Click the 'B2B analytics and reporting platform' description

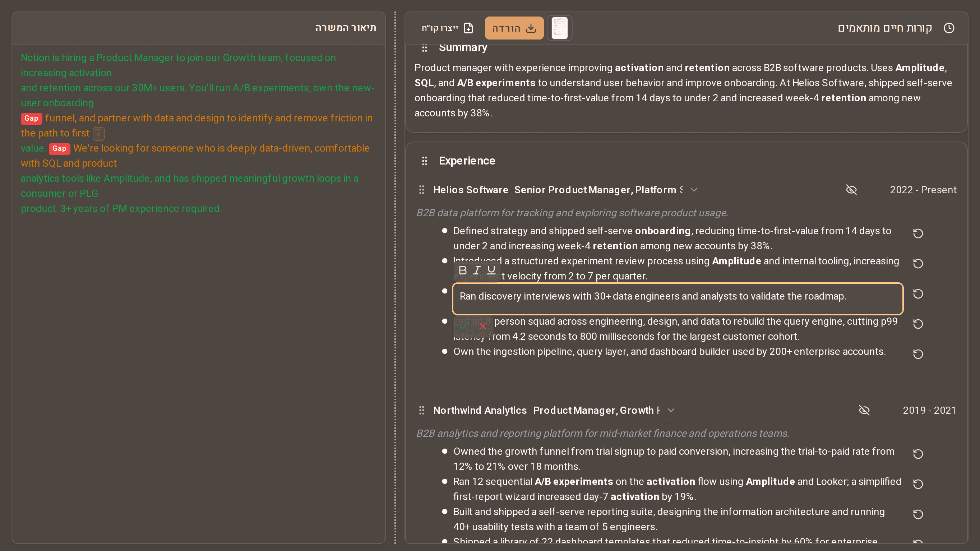602,433
